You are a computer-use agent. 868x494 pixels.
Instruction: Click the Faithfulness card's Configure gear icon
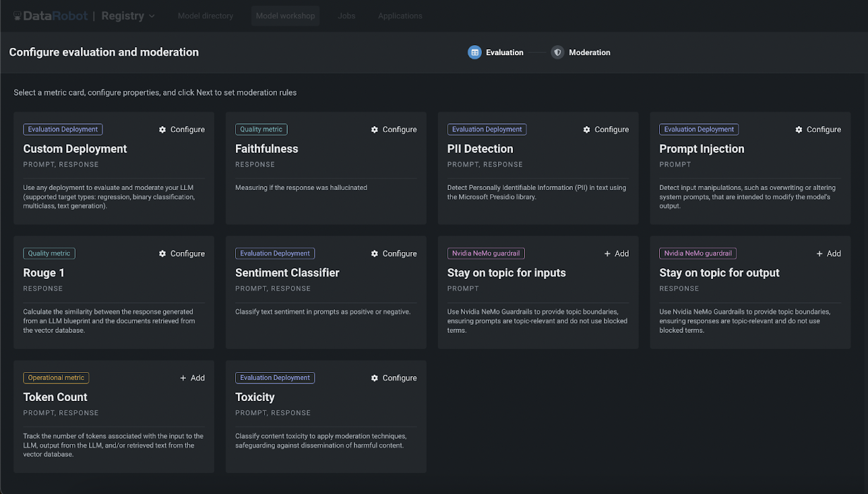coord(375,129)
